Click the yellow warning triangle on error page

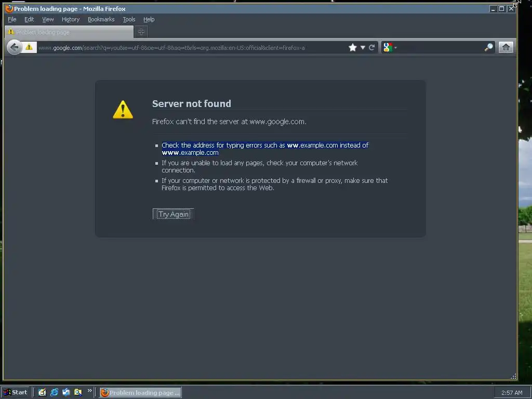pos(123,110)
